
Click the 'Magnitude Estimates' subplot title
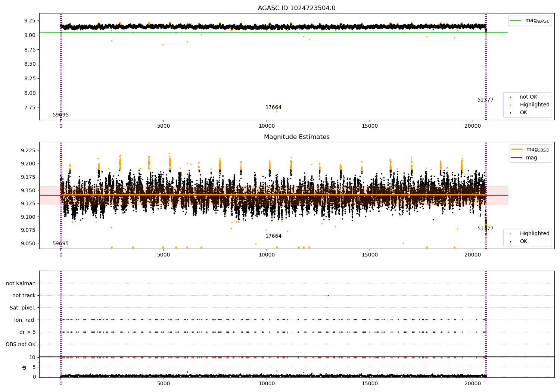pos(296,137)
